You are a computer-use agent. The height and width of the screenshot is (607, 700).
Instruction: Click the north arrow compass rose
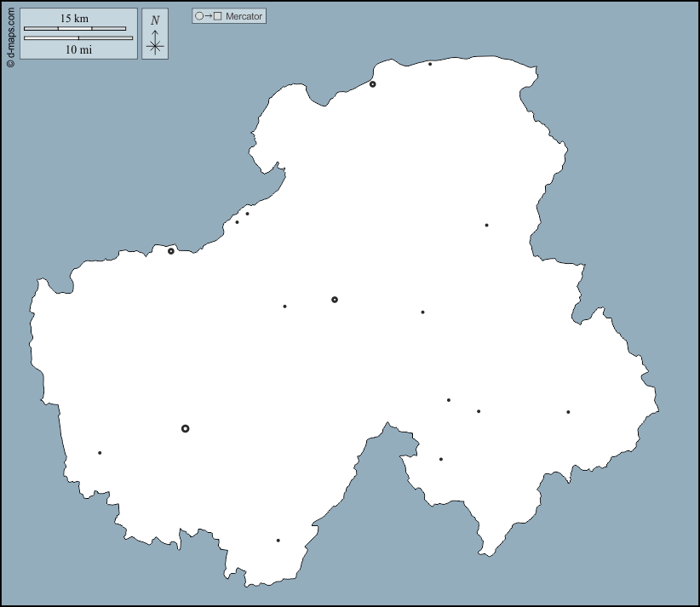click(155, 35)
